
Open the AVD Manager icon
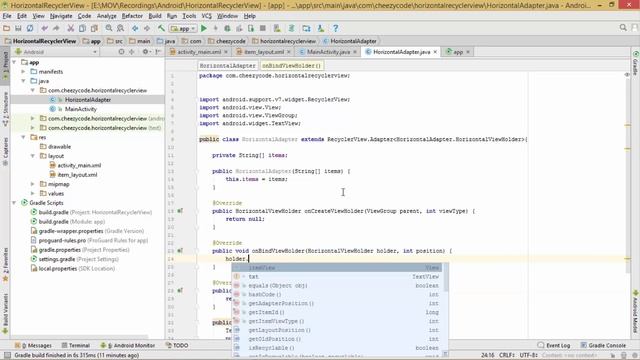277,28
